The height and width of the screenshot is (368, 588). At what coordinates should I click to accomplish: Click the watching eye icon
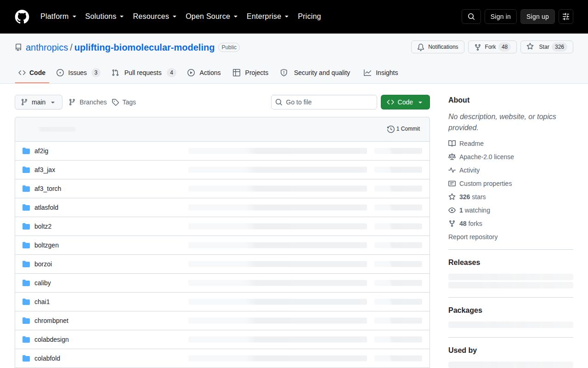[452, 210]
